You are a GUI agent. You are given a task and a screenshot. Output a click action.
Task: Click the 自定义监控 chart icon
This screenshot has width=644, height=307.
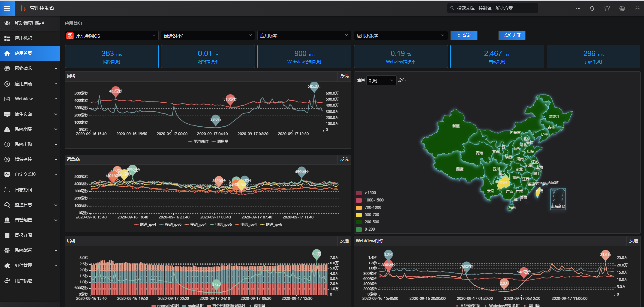click(x=7, y=175)
